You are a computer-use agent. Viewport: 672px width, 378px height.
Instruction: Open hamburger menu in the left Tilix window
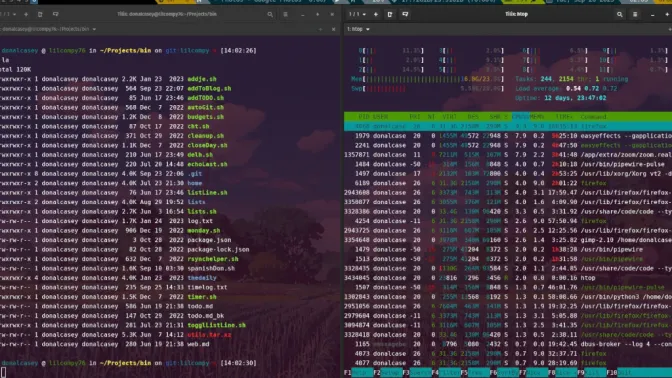285,14
